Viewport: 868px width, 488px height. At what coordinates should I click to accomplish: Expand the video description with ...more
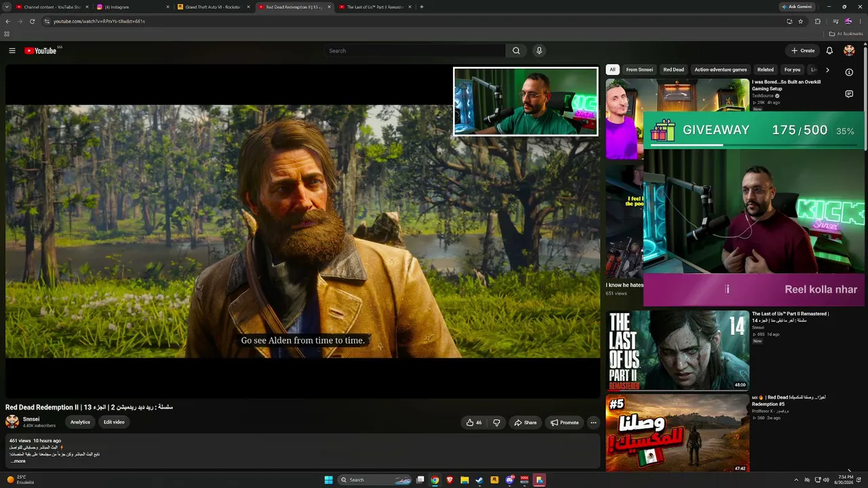[18, 461]
